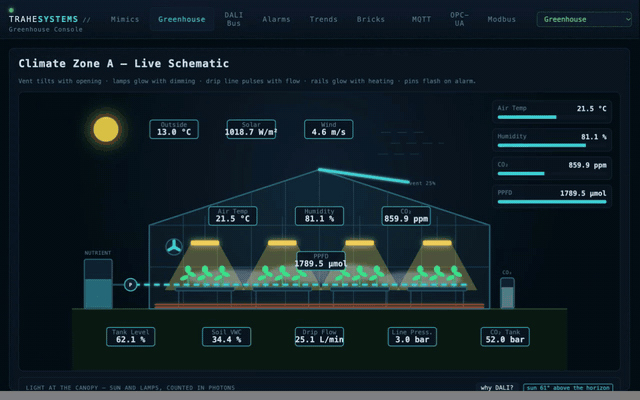Click the roof vent flap
Viewport: 640px width, 400px height.
(x=364, y=175)
